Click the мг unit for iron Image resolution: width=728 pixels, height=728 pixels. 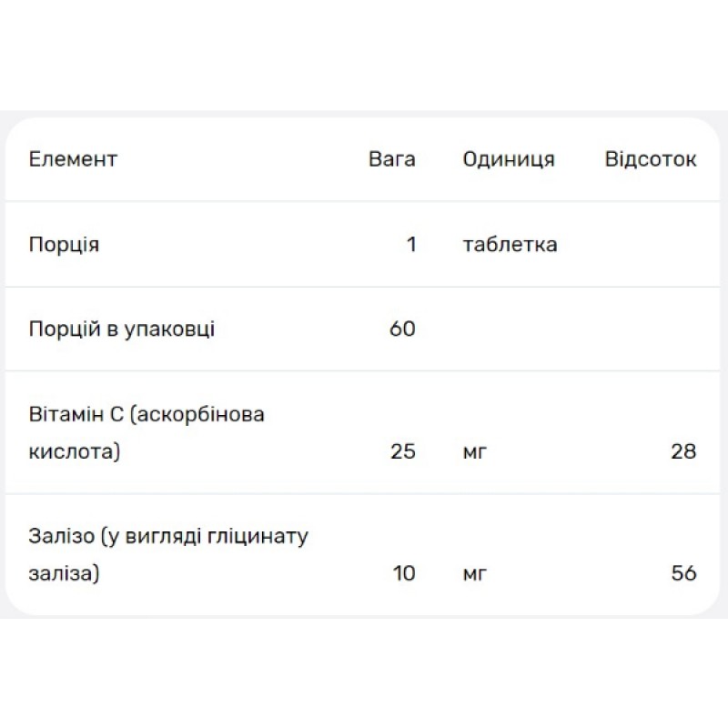pyautogui.click(x=475, y=573)
